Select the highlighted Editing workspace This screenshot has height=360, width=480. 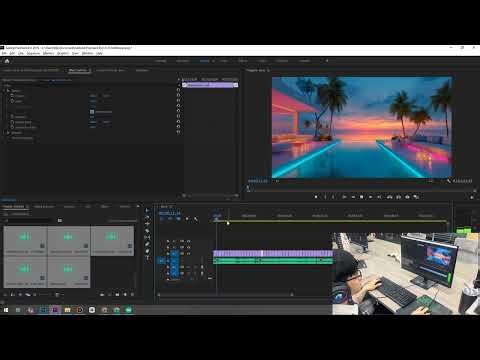pyautogui.click(x=204, y=61)
